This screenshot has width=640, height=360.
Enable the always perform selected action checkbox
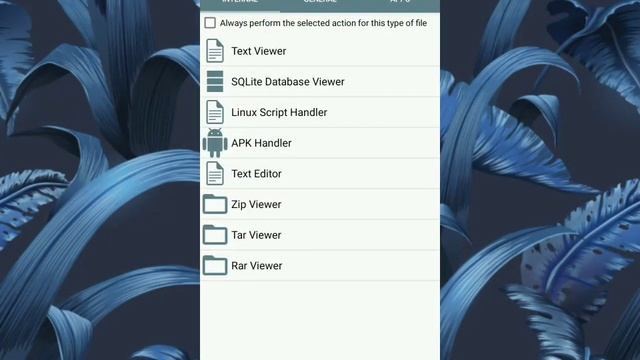point(210,23)
